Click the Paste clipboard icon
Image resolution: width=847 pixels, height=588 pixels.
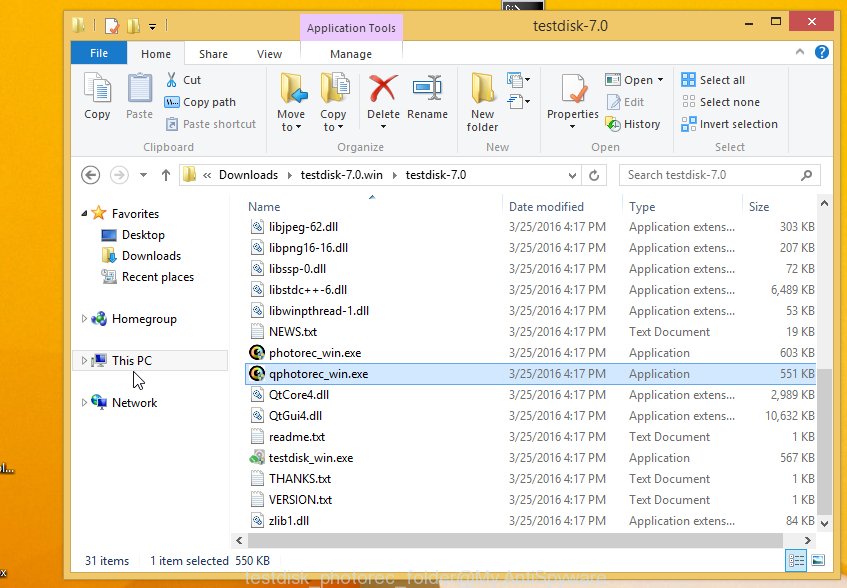pos(139,88)
